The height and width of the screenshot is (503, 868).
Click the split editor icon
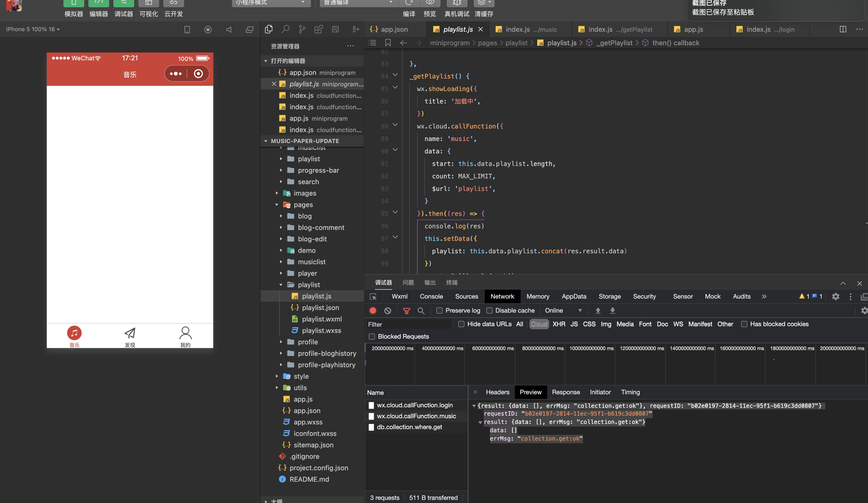point(843,29)
